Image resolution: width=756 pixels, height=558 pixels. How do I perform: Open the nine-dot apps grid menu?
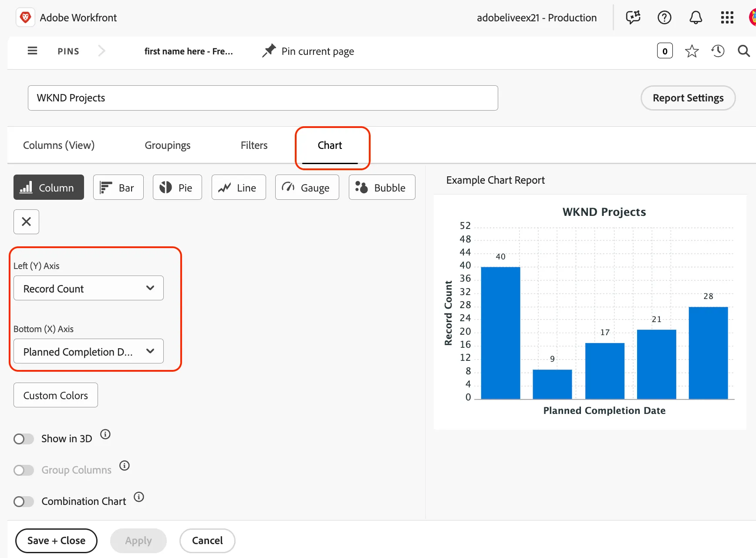[727, 17]
